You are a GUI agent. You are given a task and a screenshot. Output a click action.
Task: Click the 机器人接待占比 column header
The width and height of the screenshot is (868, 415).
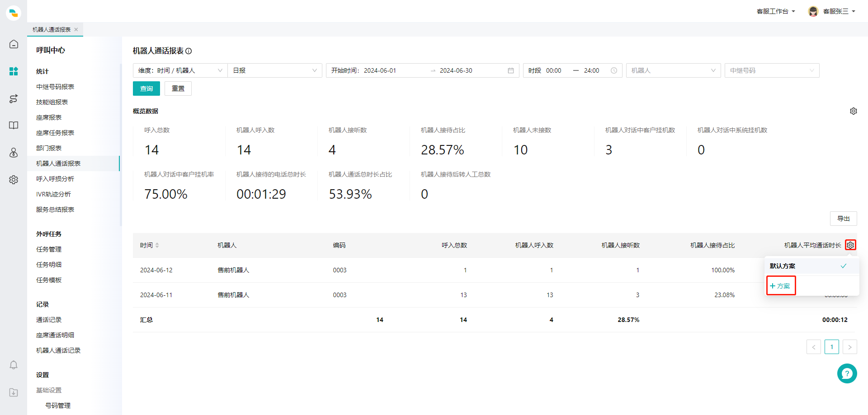click(x=712, y=245)
